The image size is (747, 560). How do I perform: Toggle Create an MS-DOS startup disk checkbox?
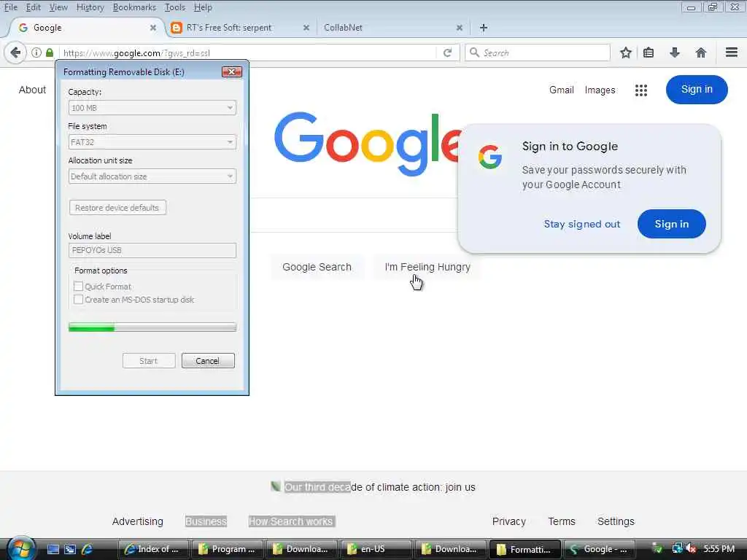tap(78, 300)
